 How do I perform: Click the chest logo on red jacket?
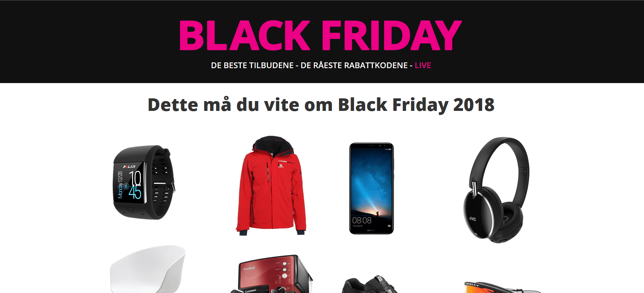(281, 166)
